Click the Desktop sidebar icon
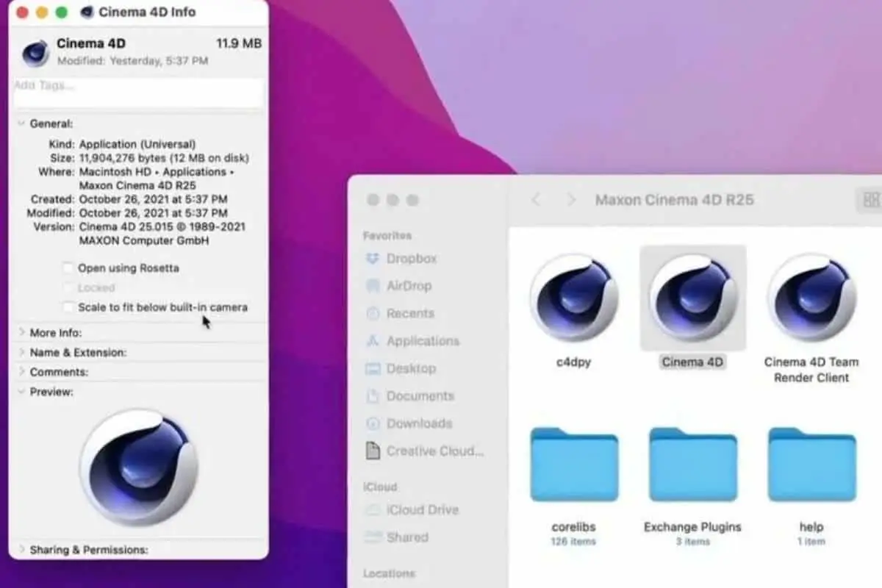 pyautogui.click(x=373, y=368)
